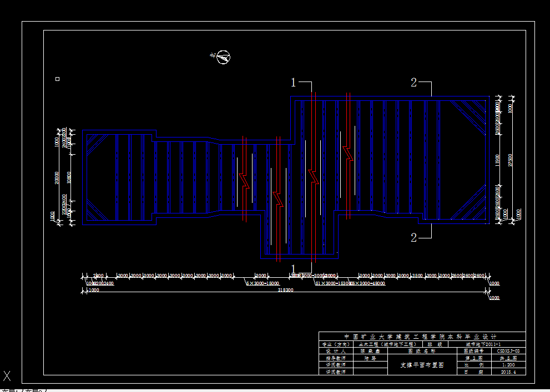Click the upper section mark label 2
The width and height of the screenshot is (550, 392).
click(x=414, y=83)
